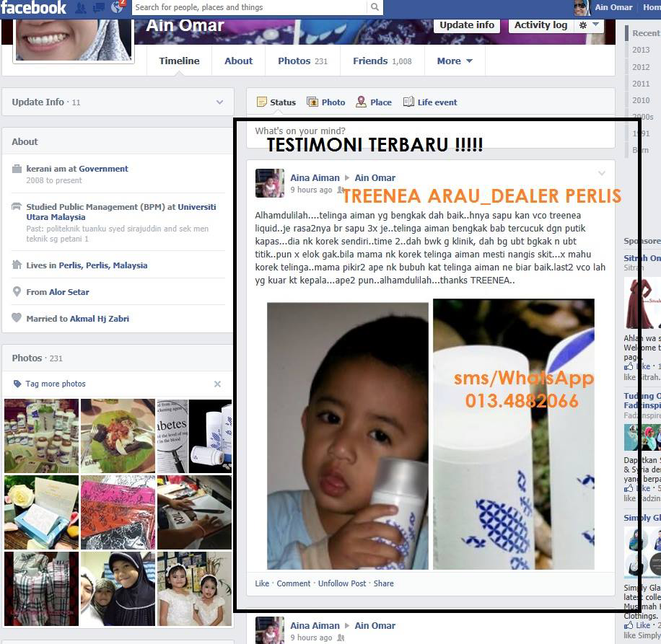Screen dimensions: 661x644
Task: Open the child photo in the post
Action: (347, 436)
